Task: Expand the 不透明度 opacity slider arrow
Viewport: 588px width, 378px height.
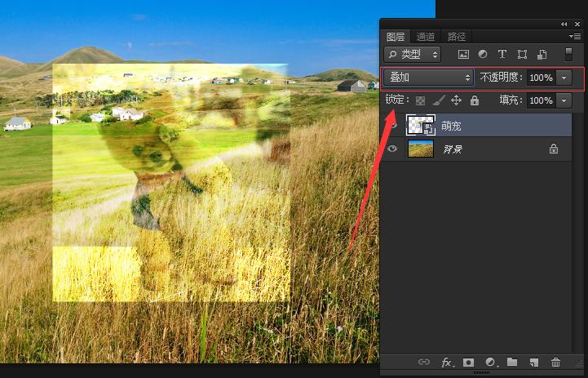Action: (564, 78)
